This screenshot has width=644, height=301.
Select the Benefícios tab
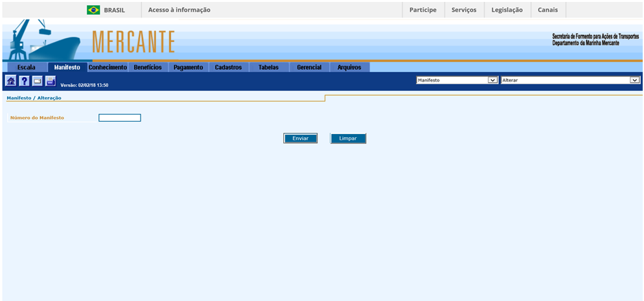point(148,67)
